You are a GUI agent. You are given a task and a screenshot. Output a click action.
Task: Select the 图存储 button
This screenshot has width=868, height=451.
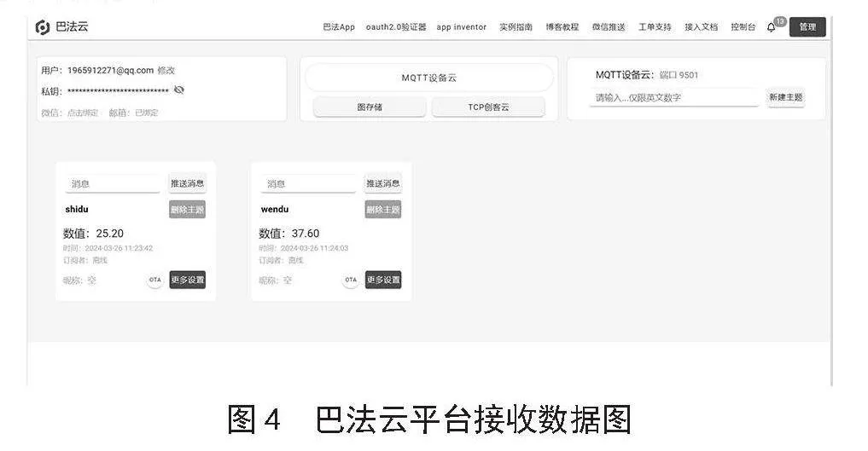coord(370,107)
